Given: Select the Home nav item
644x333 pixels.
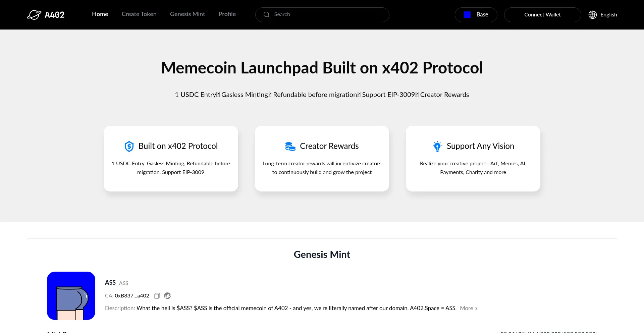Looking at the screenshot, I should point(100,14).
